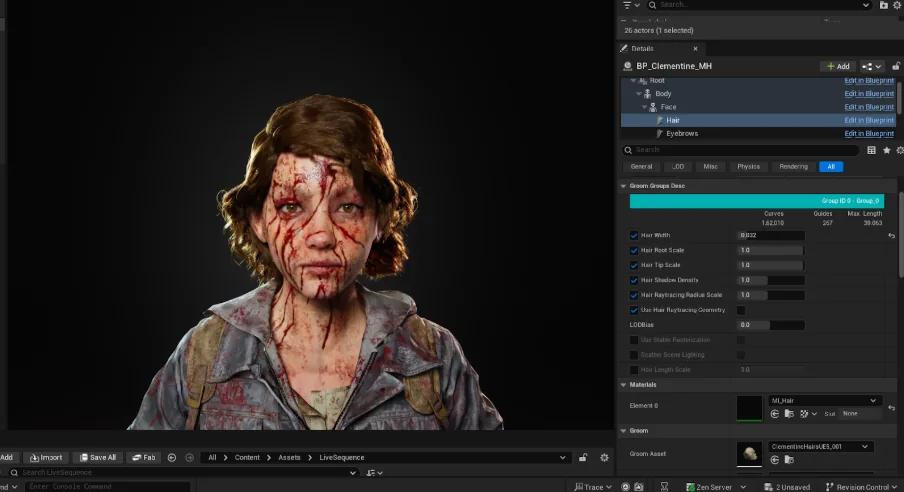Select the Misc filter tab
The height and width of the screenshot is (492, 904).
[x=710, y=167]
